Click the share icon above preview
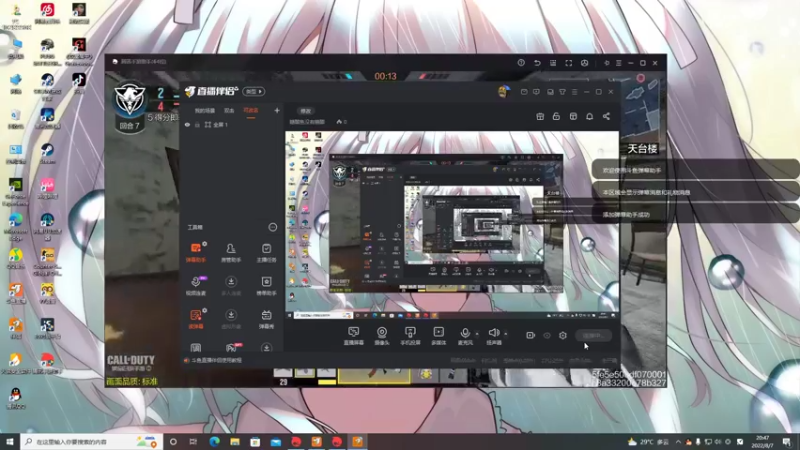800x450 pixels. 606,116
